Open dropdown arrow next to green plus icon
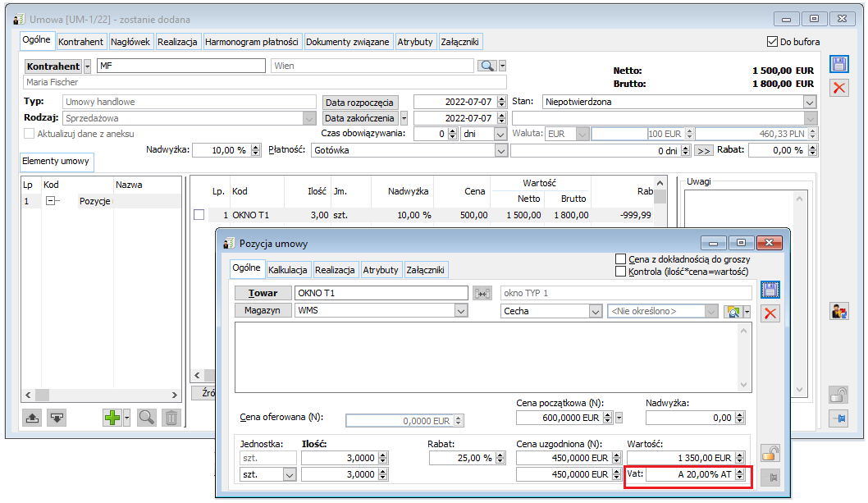 [127, 418]
